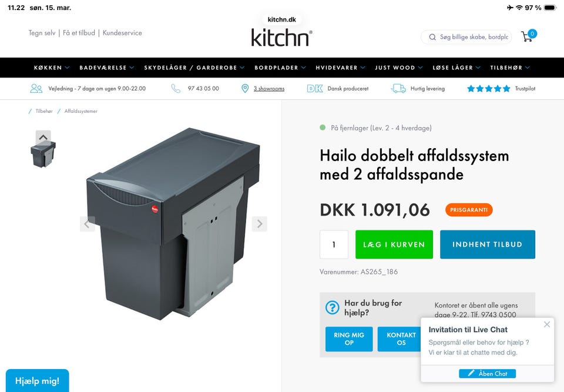Click the question mark help icon
This screenshot has height=392, width=564.
[x=332, y=308]
